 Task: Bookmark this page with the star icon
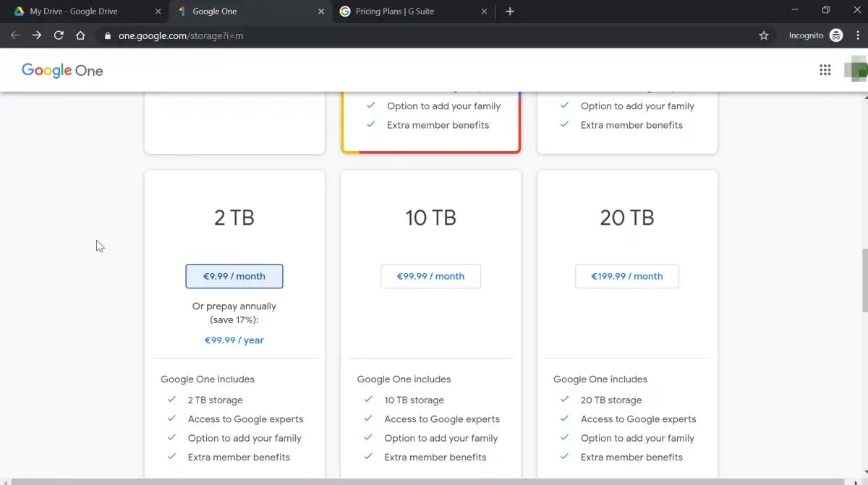tap(764, 35)
